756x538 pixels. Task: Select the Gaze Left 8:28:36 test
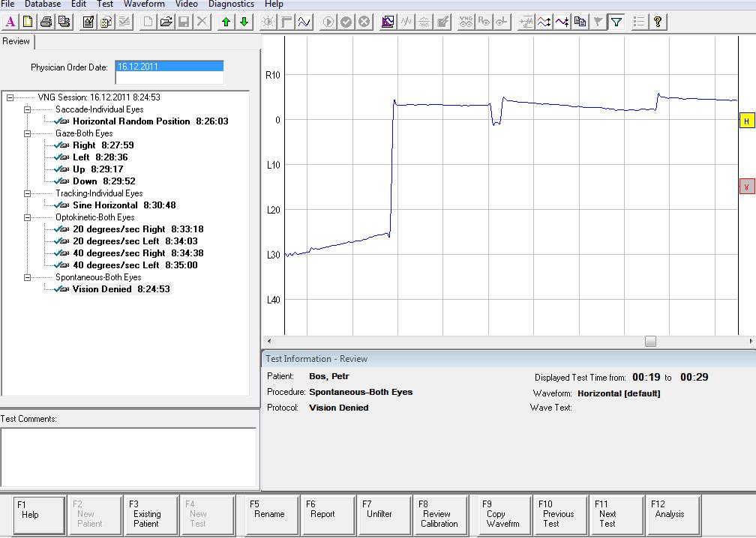pos(100,157)
